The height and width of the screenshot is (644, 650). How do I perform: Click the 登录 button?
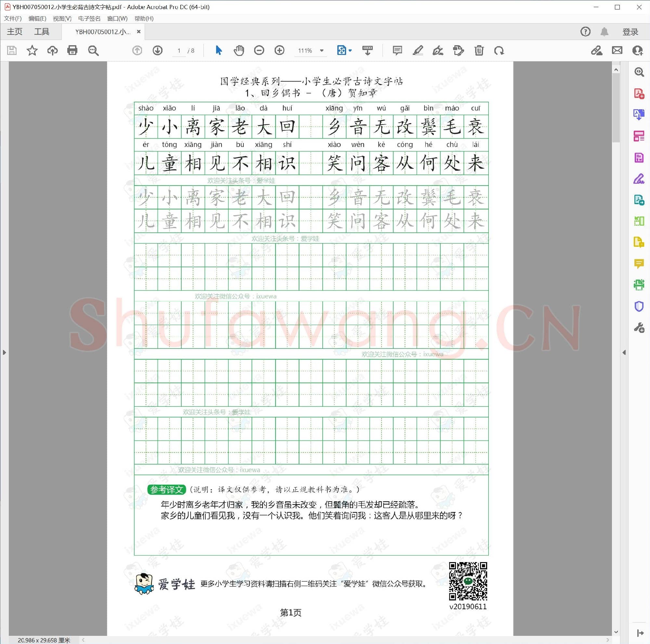tap(630, 31)
